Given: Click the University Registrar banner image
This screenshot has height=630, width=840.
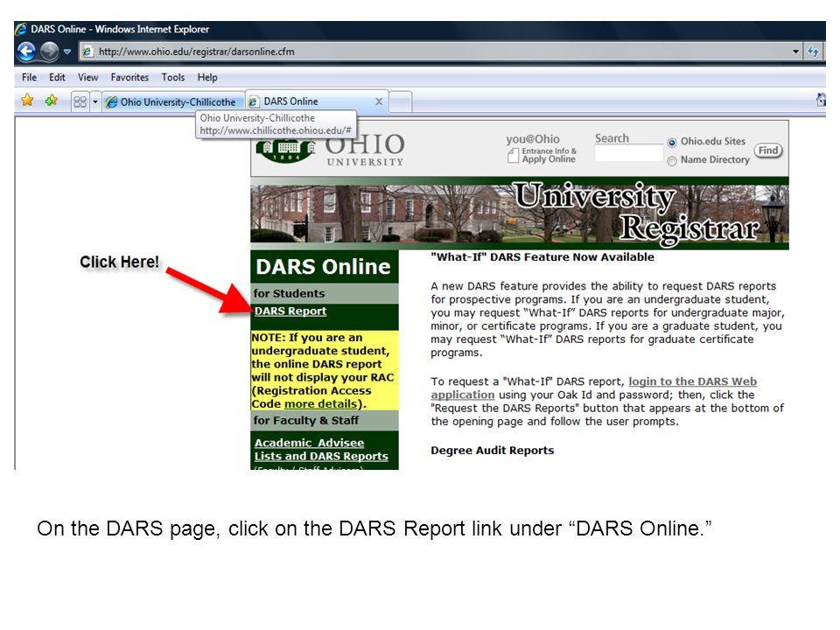Looking at the screenshot, I should (x=520, y=214).
